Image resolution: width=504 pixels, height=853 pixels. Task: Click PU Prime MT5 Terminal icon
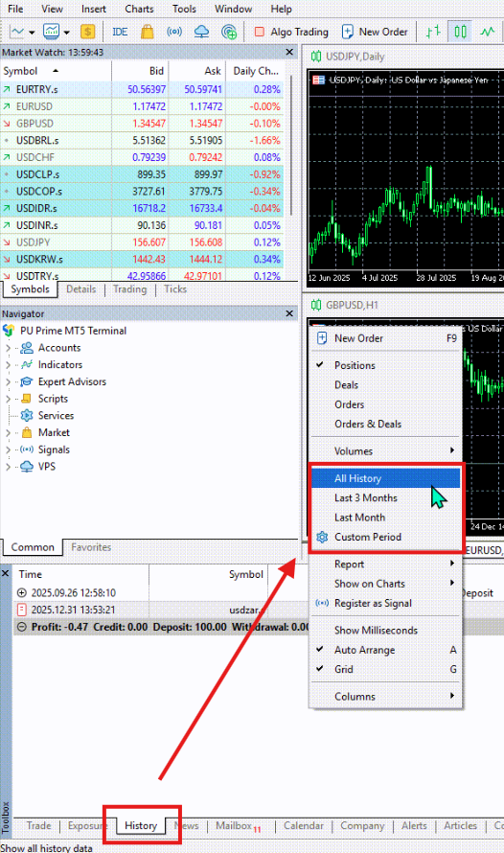(9, 331)
